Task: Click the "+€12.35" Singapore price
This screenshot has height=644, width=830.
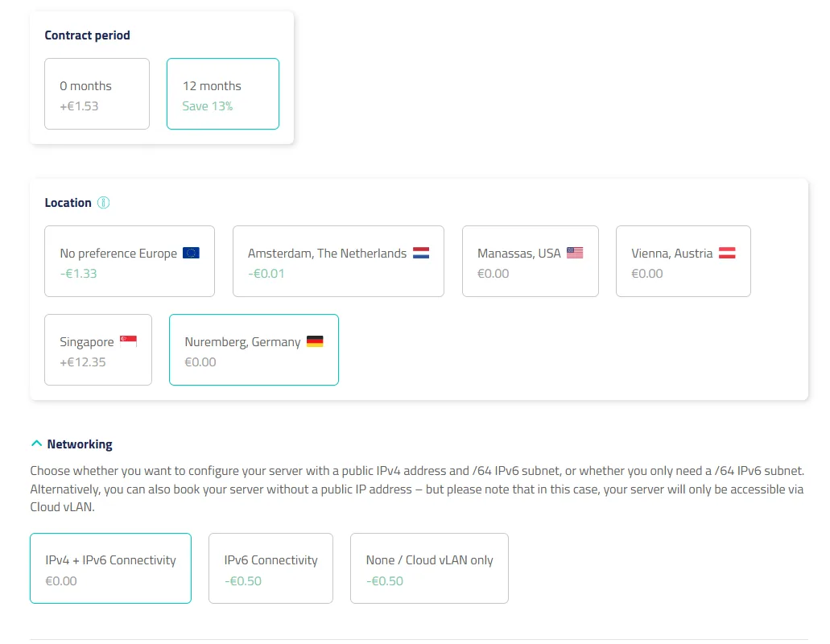Action: click(83, 362)
